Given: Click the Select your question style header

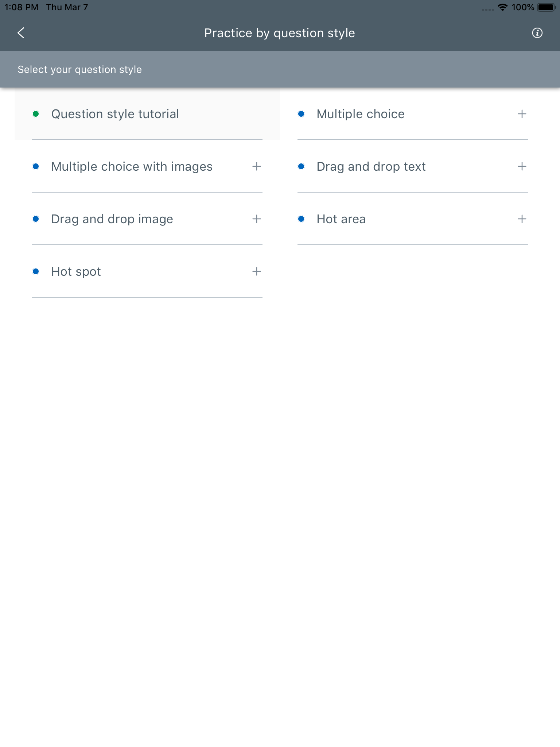Looking at the screenshot, I should tap(80, 69).
